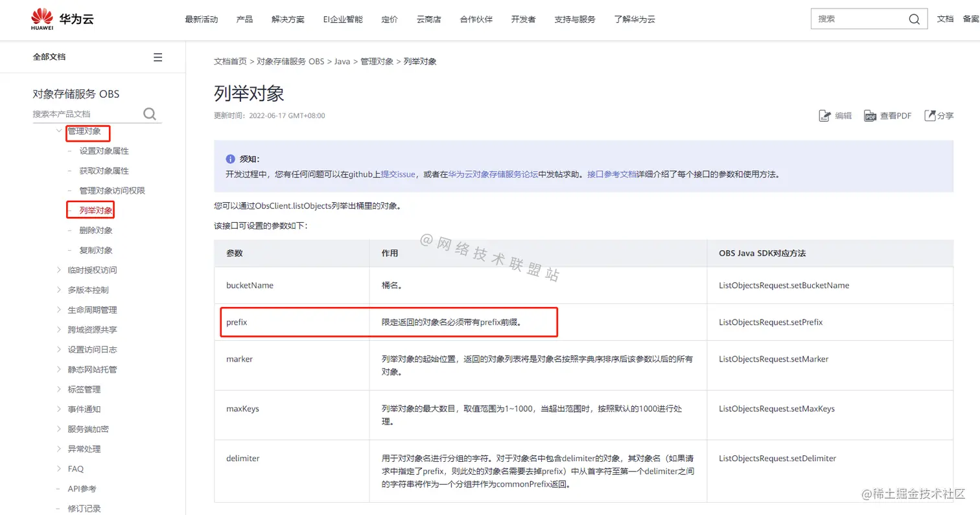980x515 pixels.
Task: Open 管理对象访问权限 in sidebar
Action: [112, 191]
